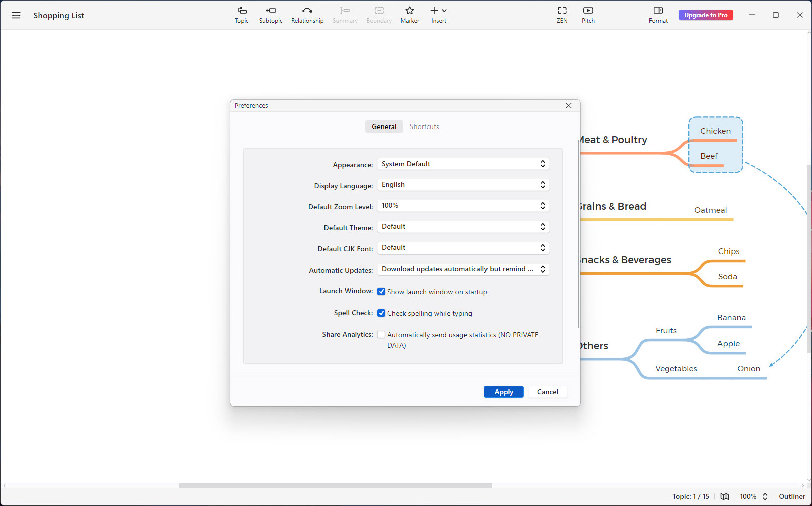The height and width of the screenshot is (506, 812).
Task: Select the Banana topic
Action: pyautogui.click(x=731, y=318)
